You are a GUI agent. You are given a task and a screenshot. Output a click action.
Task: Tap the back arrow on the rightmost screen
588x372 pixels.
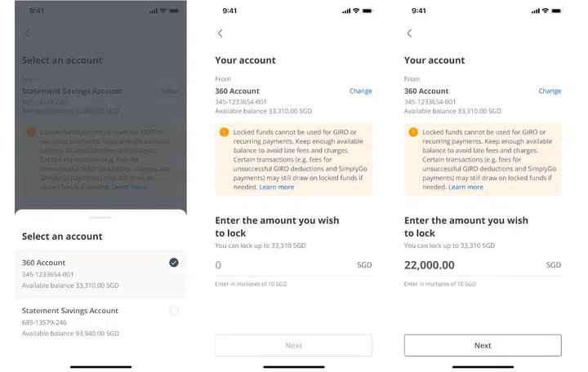point(409,33)
